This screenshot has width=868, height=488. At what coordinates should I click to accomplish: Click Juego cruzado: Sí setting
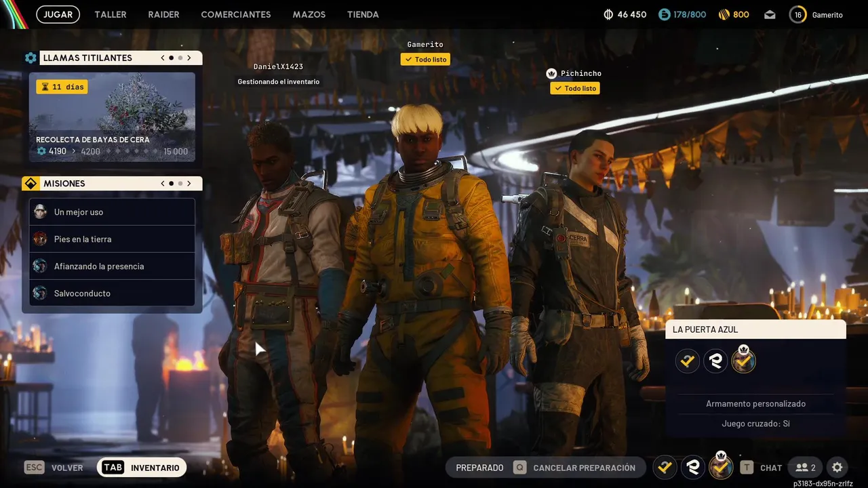pos(756,424)
